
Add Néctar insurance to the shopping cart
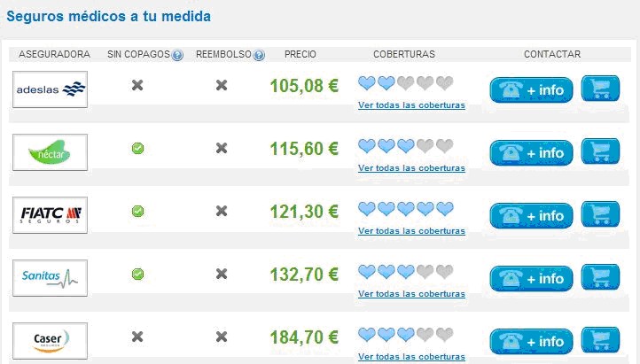(600, 152)
